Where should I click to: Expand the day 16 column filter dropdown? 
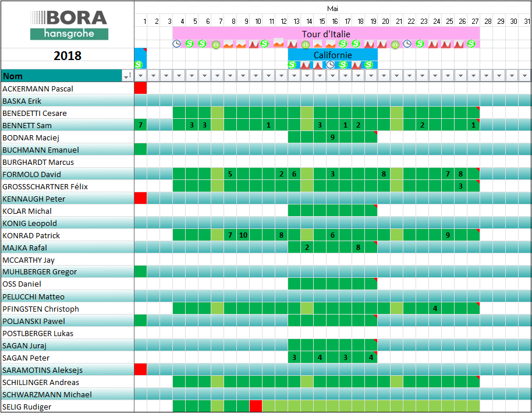tap(332, 76)
